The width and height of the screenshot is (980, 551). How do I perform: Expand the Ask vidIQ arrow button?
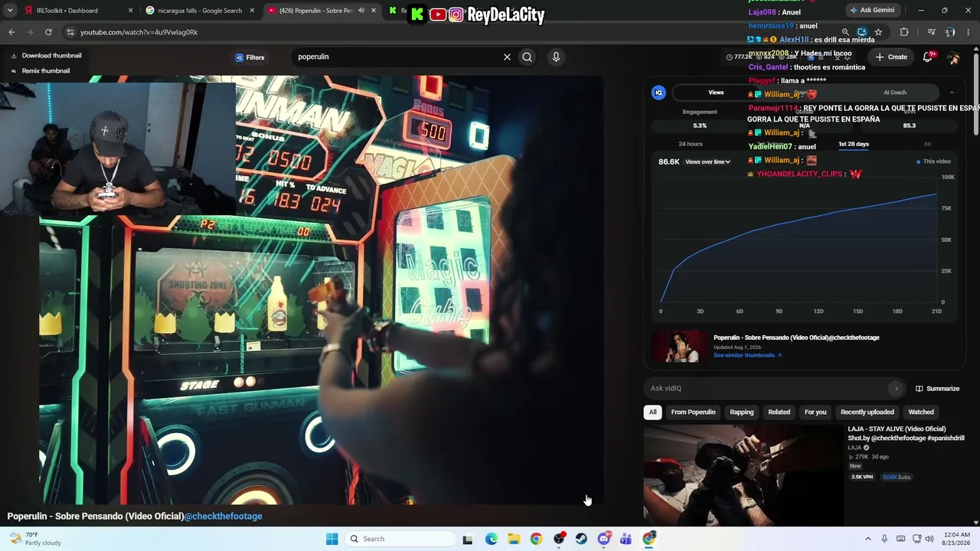coord(896,388)
